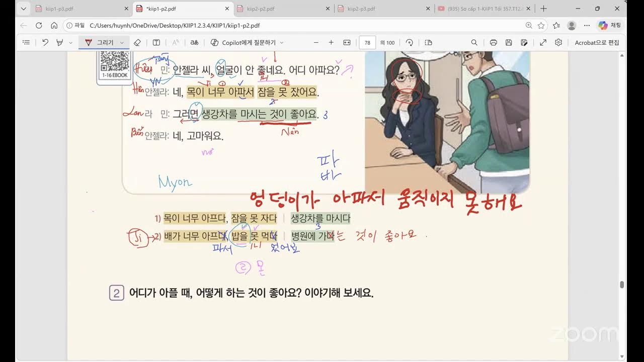Click the save as icon
644x362 pixels.
click(524, 43)
